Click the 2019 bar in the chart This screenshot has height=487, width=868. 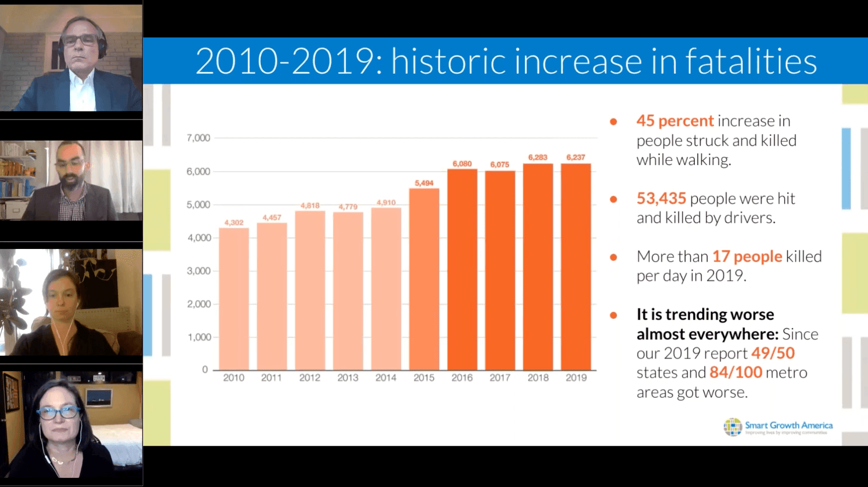(x=576, y=268)
